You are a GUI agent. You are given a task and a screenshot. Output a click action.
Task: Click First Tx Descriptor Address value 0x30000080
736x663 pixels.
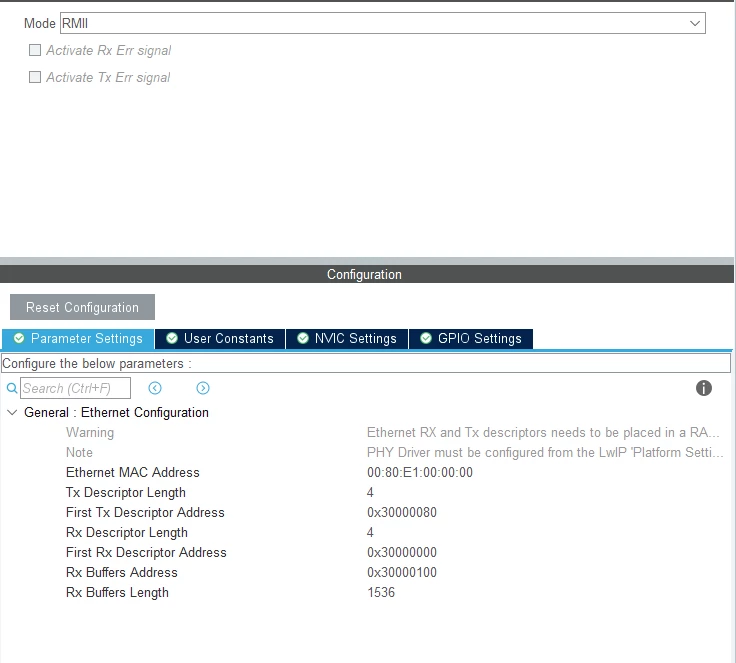coord(402,512)
